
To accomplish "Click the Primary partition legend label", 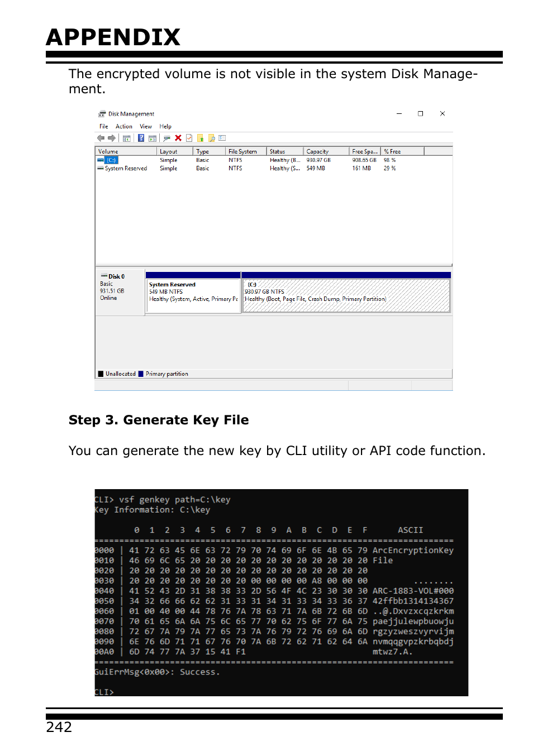I will [167, 374].
